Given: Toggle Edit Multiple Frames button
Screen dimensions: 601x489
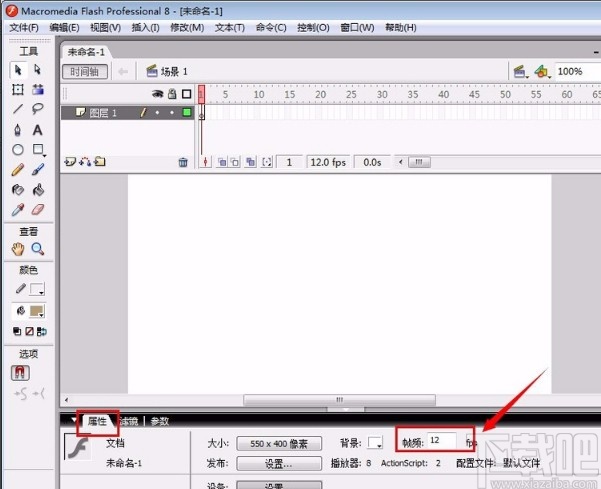Looking at the screenshot, I should tap(251, 162).
